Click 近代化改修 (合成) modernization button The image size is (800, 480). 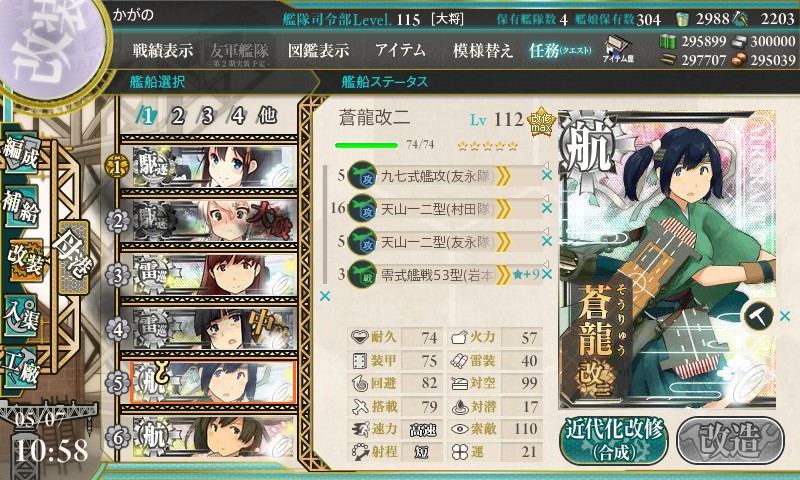point(613,441)
